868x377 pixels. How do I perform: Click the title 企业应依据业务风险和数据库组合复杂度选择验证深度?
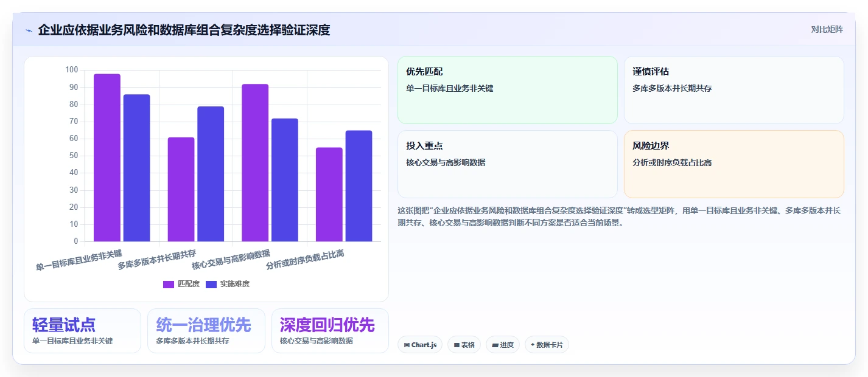184,30
